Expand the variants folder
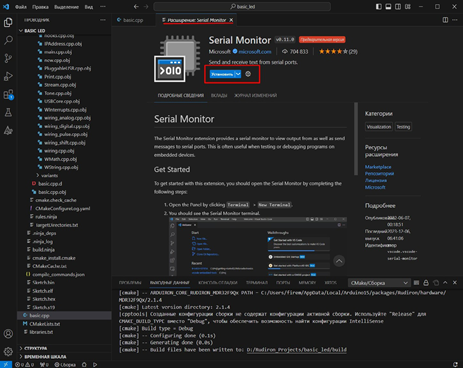 pyautogui.click(x=49, y=175)
